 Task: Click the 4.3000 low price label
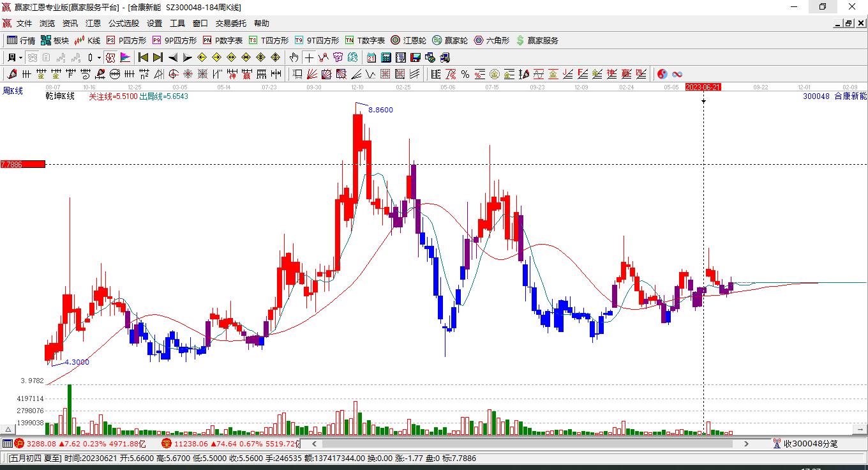77,362
